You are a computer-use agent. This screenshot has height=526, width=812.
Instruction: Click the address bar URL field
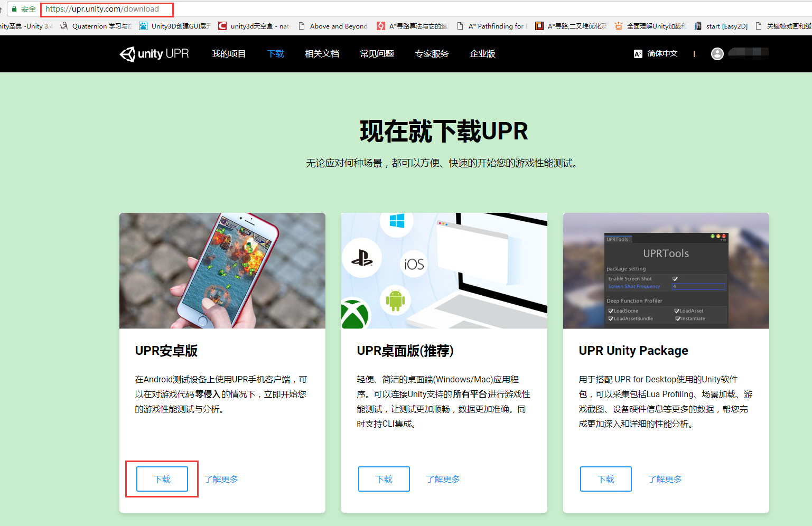[107, 9]
